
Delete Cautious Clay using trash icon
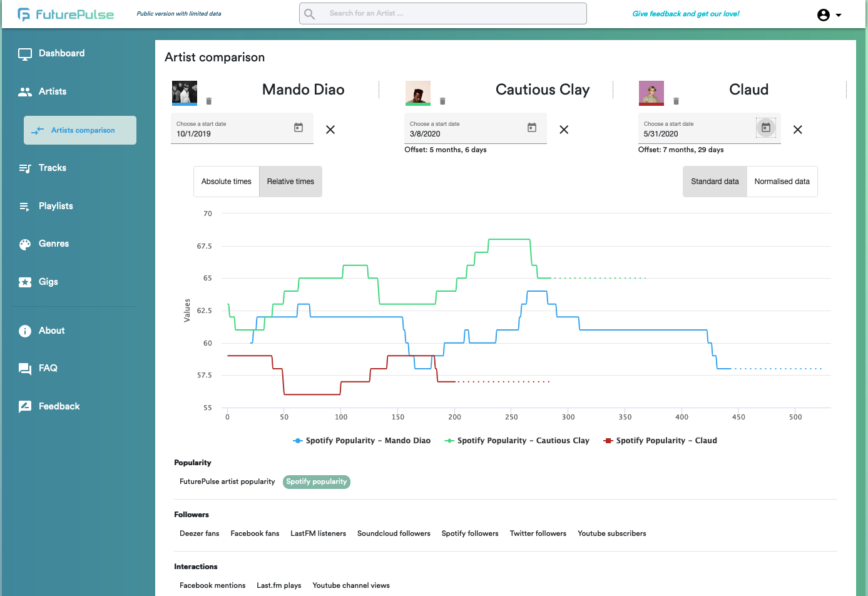point(442,101)
